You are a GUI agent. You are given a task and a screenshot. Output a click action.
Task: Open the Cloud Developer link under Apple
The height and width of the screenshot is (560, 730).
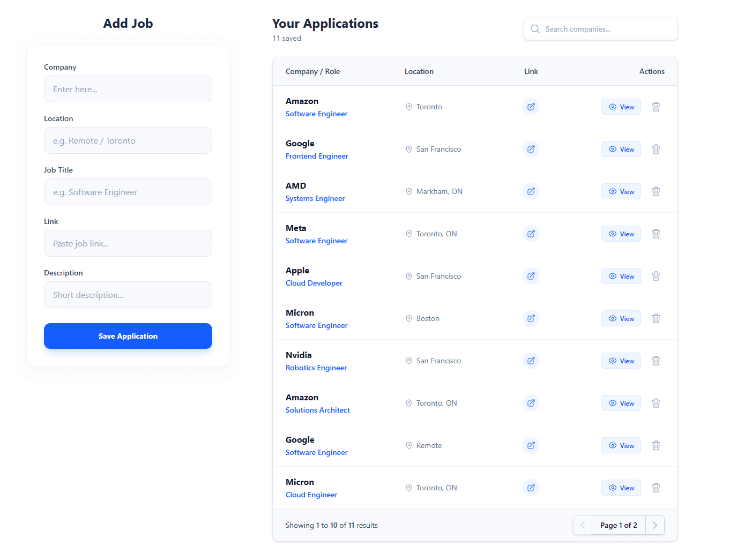(x=314, y=283)
